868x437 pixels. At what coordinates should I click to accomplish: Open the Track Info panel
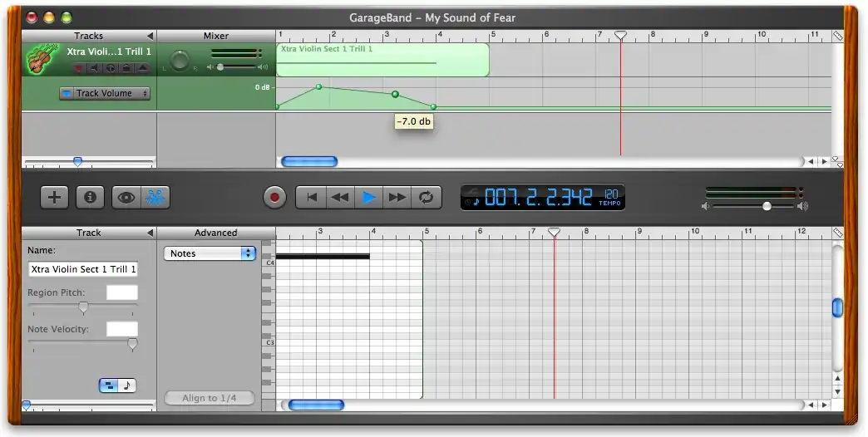(x=90, y=197)
